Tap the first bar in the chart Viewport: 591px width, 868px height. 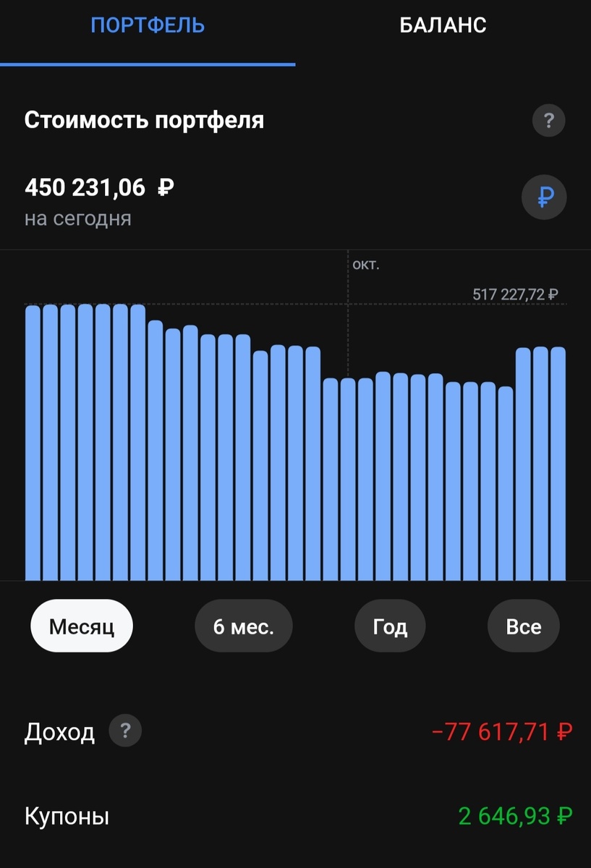(33, 443)
